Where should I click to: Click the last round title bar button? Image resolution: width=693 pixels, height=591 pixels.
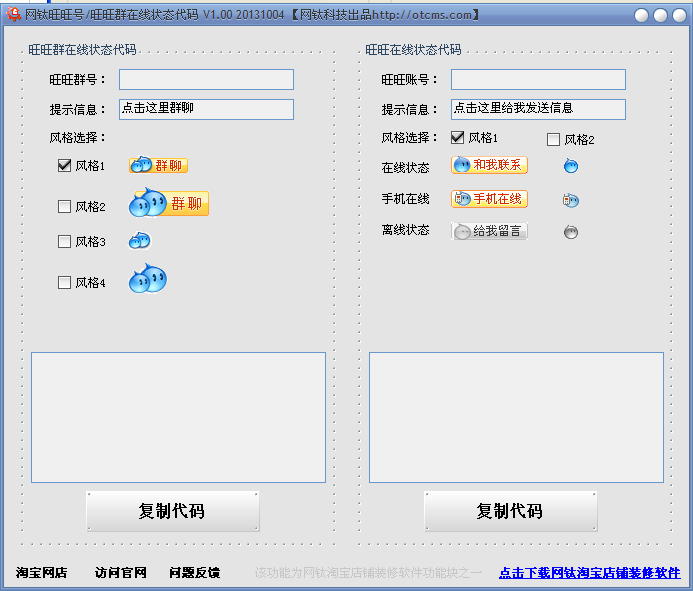pyautogui.click(x=679, y=15)
